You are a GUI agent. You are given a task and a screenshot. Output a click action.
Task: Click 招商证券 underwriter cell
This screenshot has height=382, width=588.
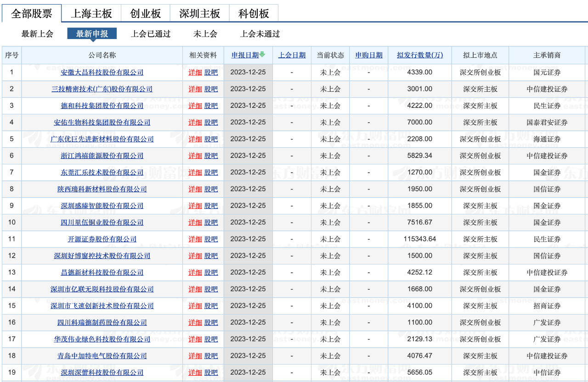547,306
